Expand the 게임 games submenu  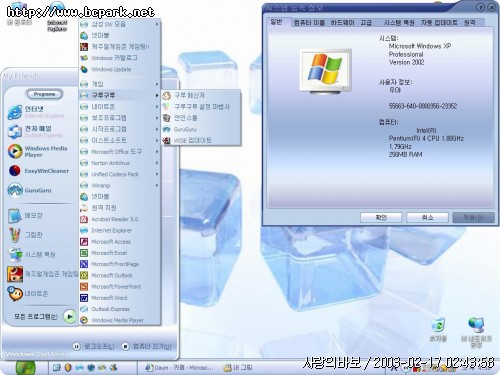[x=119, y=84]
